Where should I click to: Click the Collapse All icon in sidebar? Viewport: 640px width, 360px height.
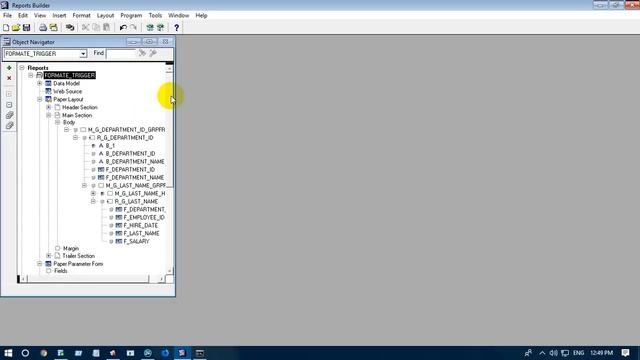[x=9, y=126]
